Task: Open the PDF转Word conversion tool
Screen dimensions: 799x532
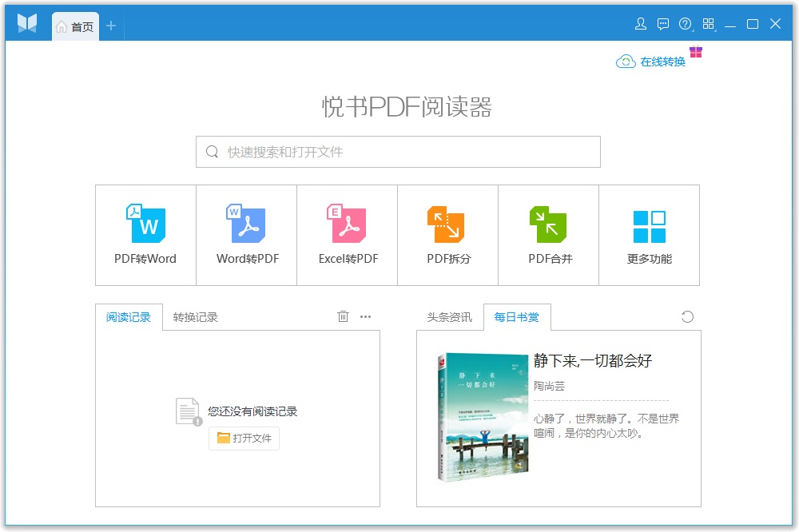Action: coord(145,234)
